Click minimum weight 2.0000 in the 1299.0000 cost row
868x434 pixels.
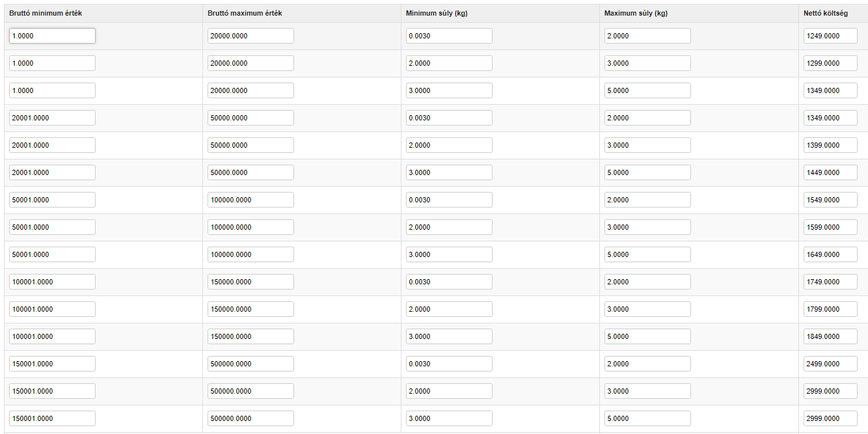pyautogui.click(x=449, y=63)
